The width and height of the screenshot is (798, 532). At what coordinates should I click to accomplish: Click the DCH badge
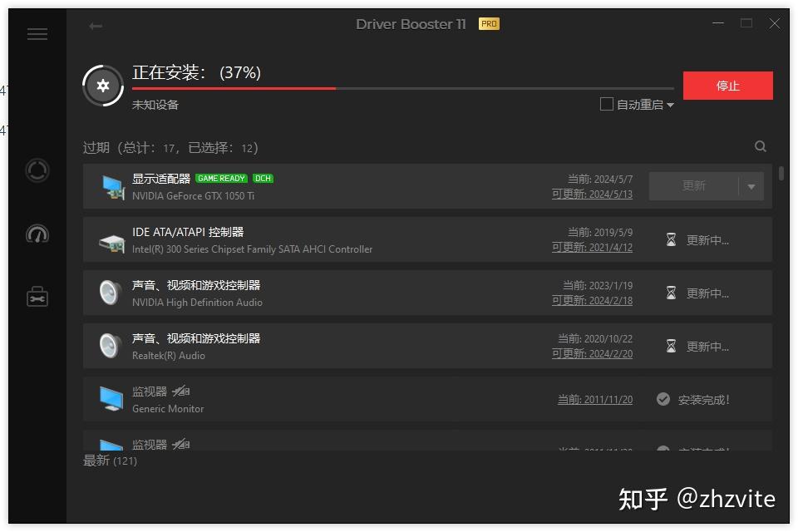264,178
